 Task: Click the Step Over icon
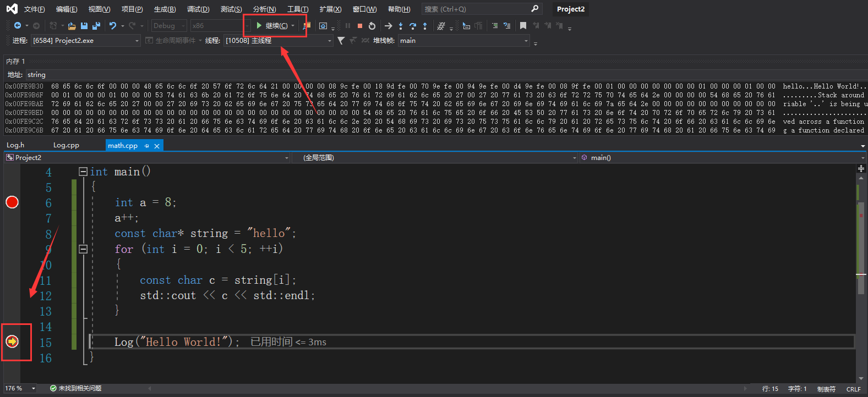click(x=413, y=26)
